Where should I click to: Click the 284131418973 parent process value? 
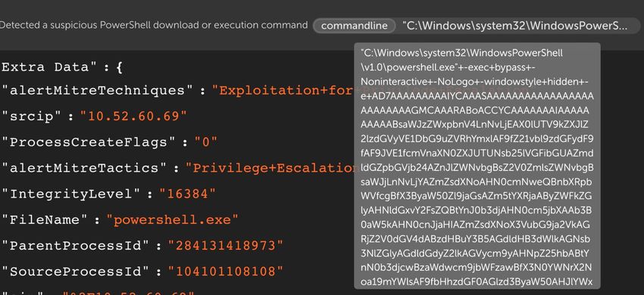click(226, 245)
